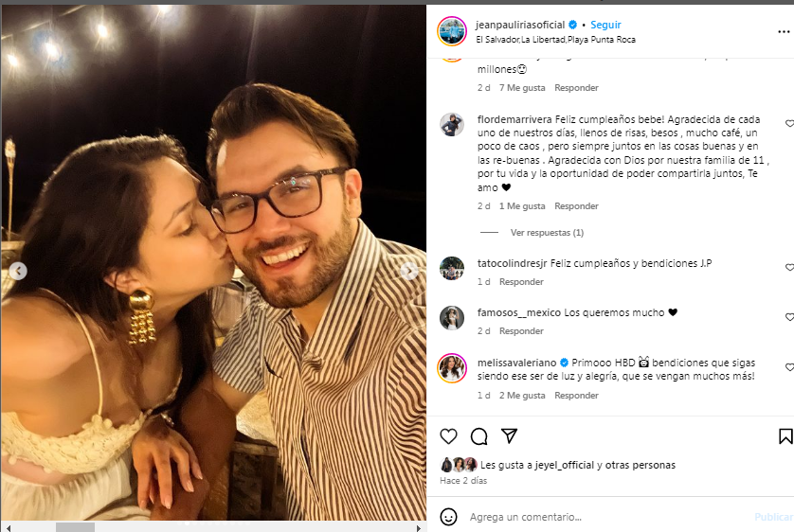
Task: Open flordemarrivera's avatar
Action: 452,125
